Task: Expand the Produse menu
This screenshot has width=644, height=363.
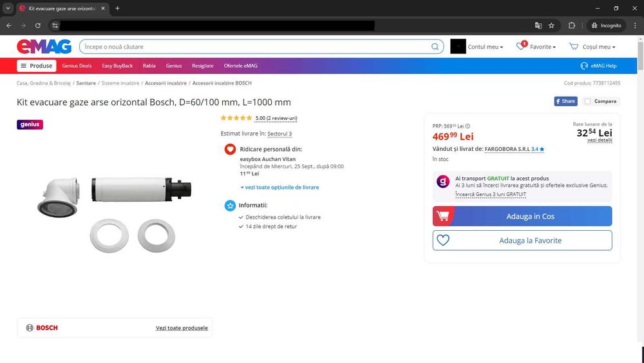Action: coord(36,66)
